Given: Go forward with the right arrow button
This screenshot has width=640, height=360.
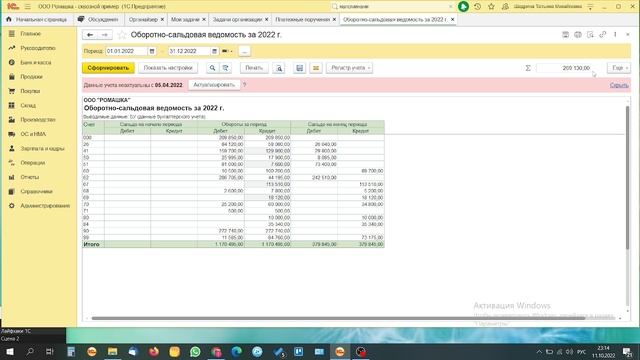Looking at the screenshot, I should coord(104,35).
